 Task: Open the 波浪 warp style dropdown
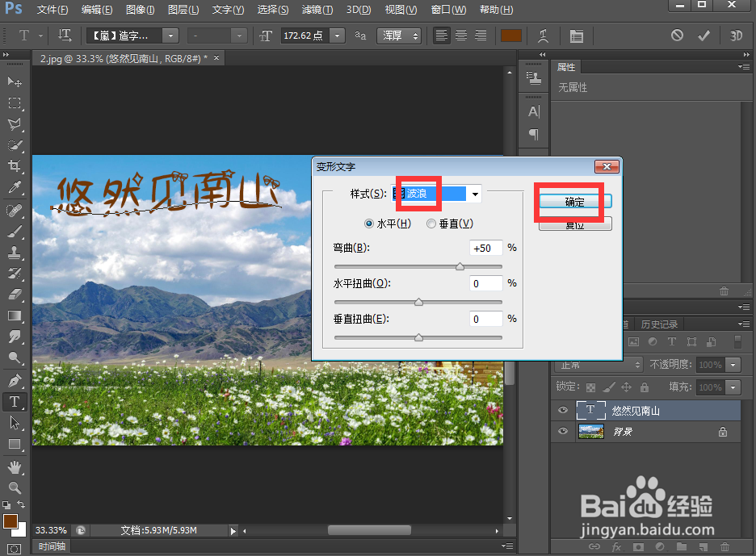click(475, 194)
